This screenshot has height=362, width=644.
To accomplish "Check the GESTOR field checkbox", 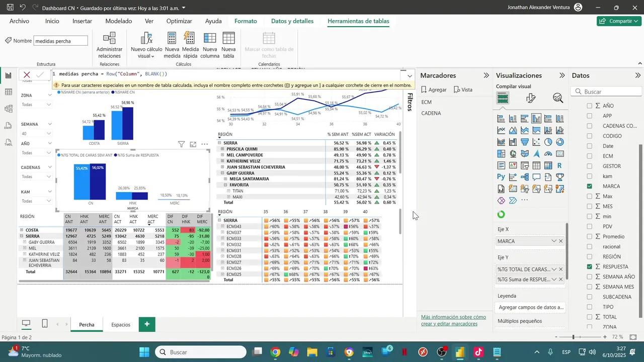I will (x=590, y=166).
